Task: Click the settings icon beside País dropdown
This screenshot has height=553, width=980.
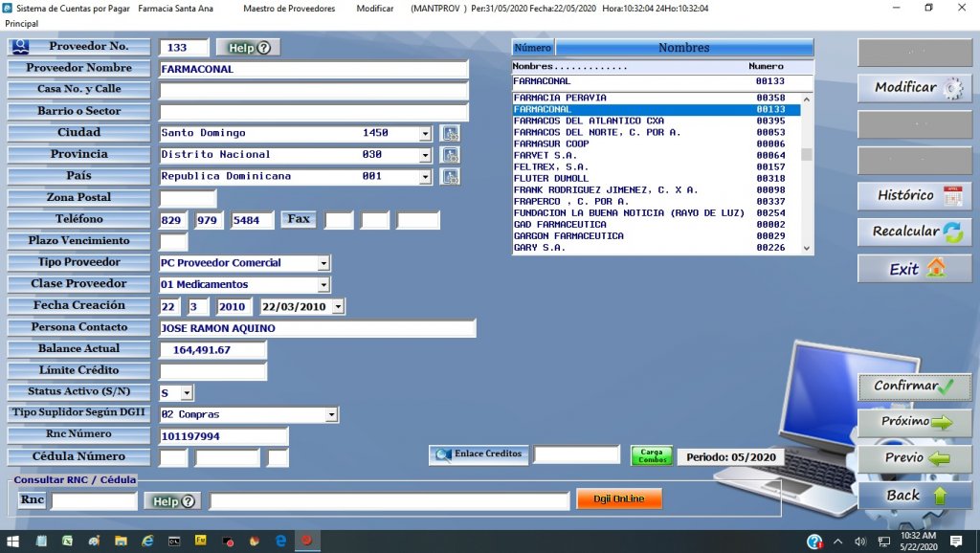Action: pyautogui.click(x=450, y=177)
